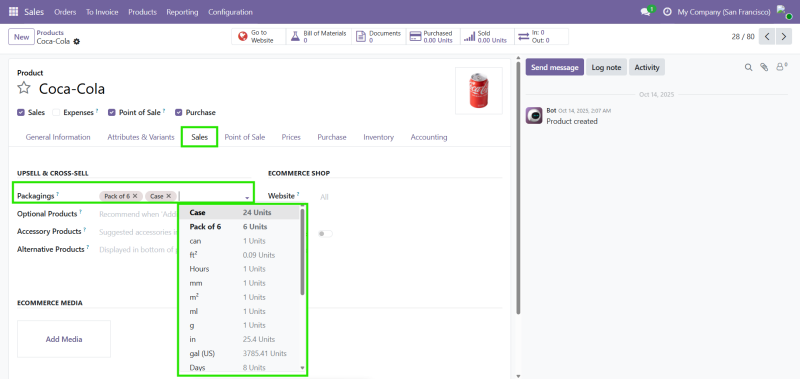Viewport: 800px width, 379px height.
Task: Open the Prices tab
Action: (291, 137)
